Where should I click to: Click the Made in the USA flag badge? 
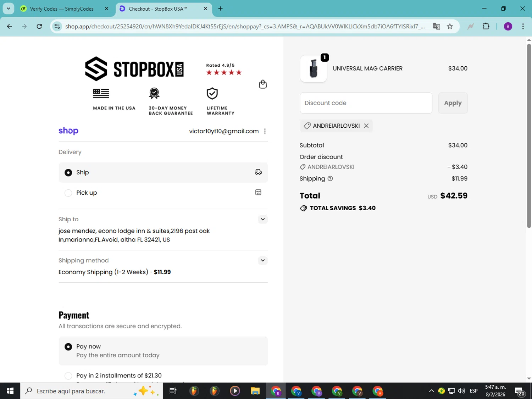point(114,99)
